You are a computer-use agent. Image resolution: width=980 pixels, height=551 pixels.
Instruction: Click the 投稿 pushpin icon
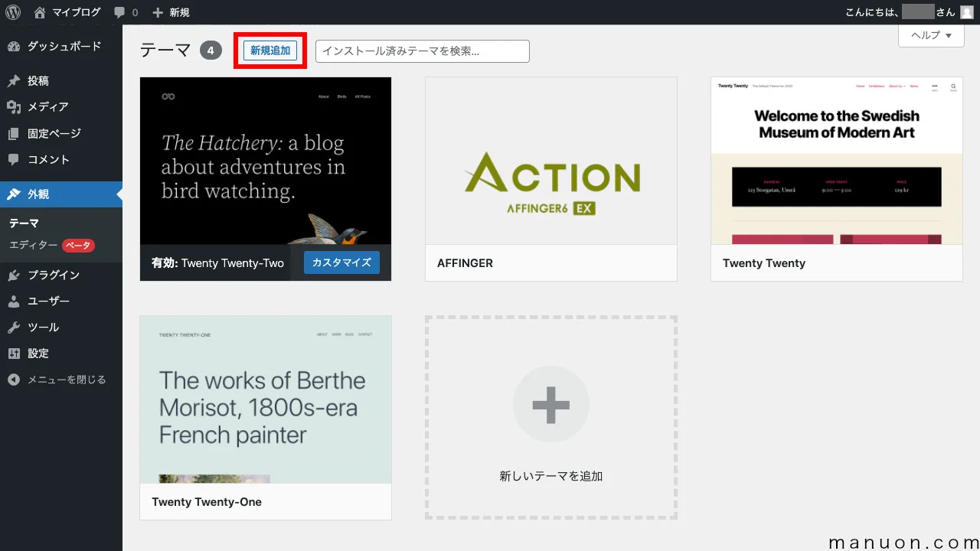(x=14, y=81)
